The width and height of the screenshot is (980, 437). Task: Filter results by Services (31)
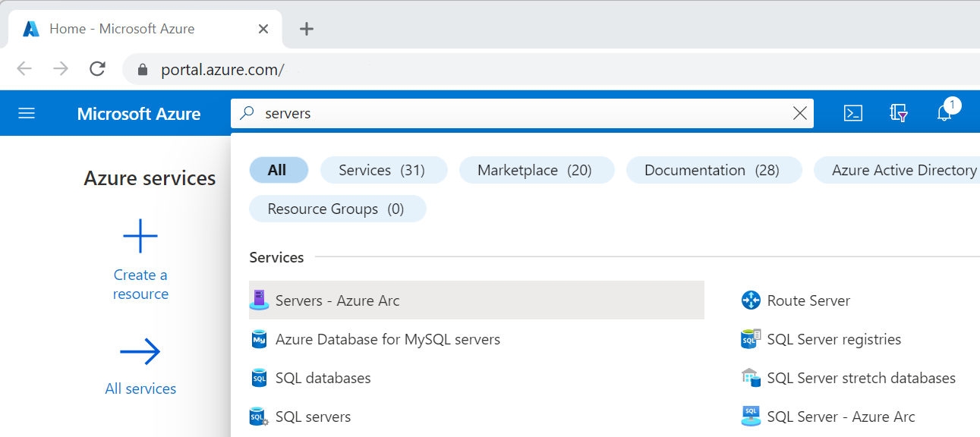coord(383,171)
